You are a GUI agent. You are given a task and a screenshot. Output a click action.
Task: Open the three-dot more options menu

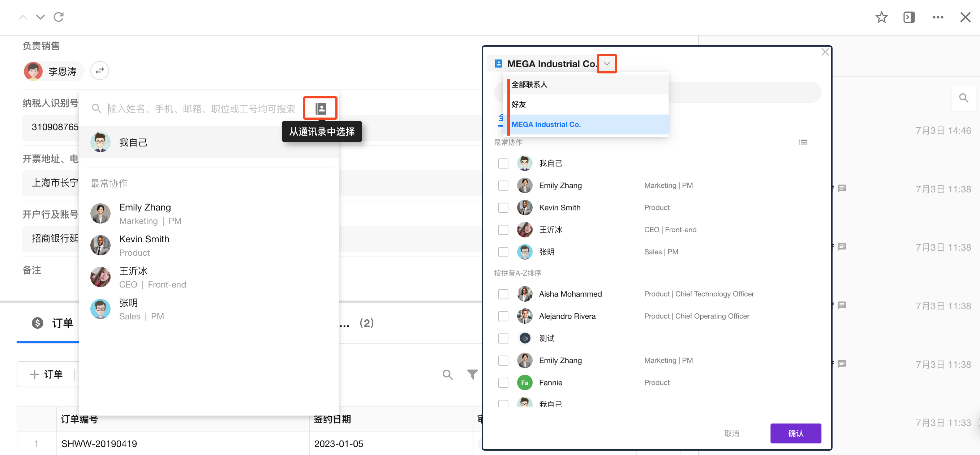(x=937, y=17)
